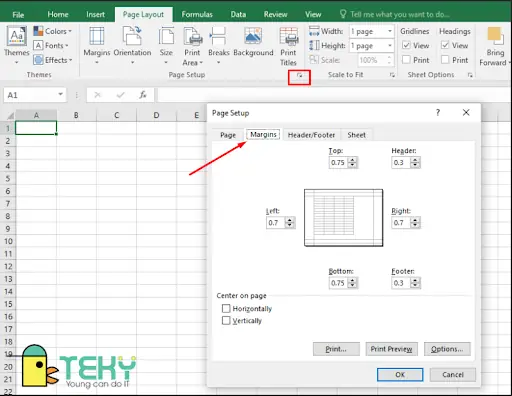Switch to the Home tab

[x=58, y=14]
